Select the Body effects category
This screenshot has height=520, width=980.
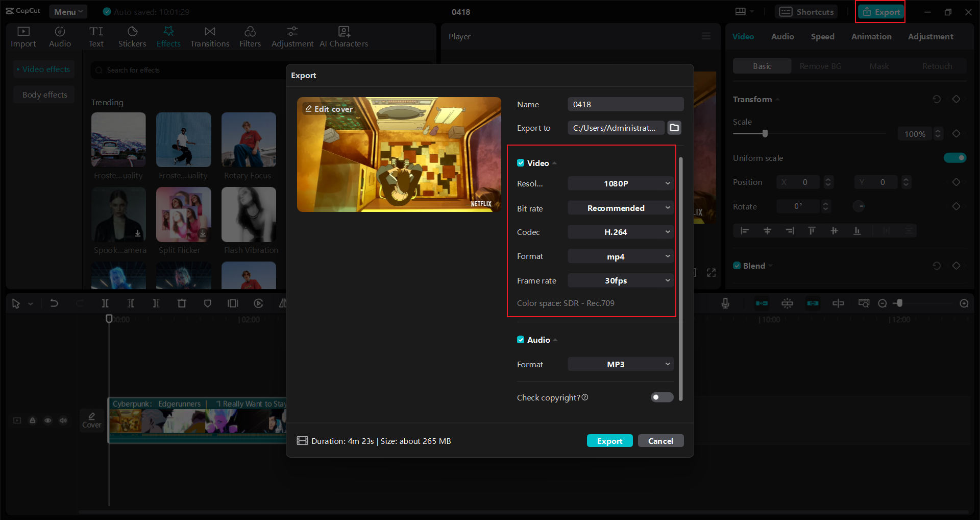click(x=45, y=95)
